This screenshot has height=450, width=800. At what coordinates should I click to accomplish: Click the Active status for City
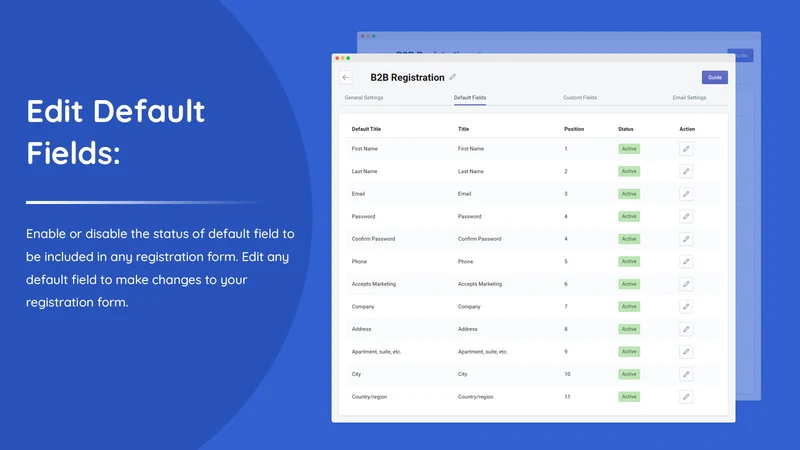(629, 374)
